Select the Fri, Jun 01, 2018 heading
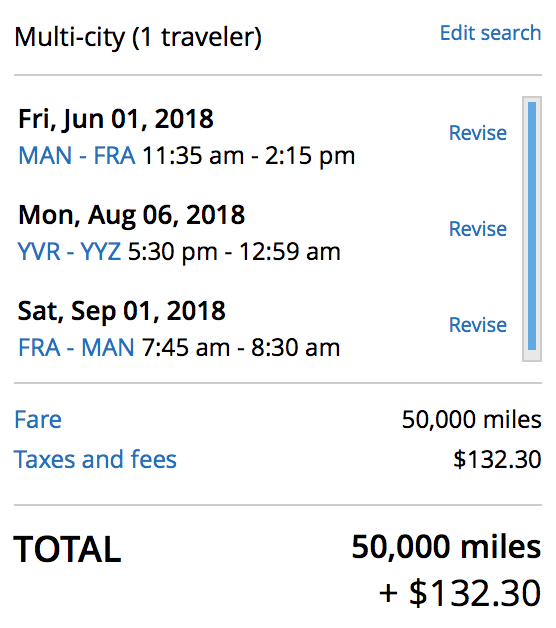The width and height of the screenshot is (556, 628). click(x=116, y=119)
